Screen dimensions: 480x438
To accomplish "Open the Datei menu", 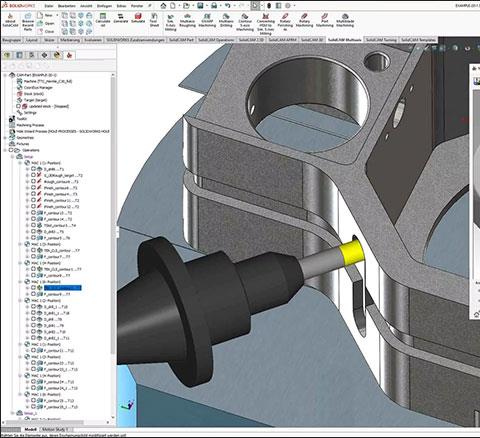I will tap(49, 6).
